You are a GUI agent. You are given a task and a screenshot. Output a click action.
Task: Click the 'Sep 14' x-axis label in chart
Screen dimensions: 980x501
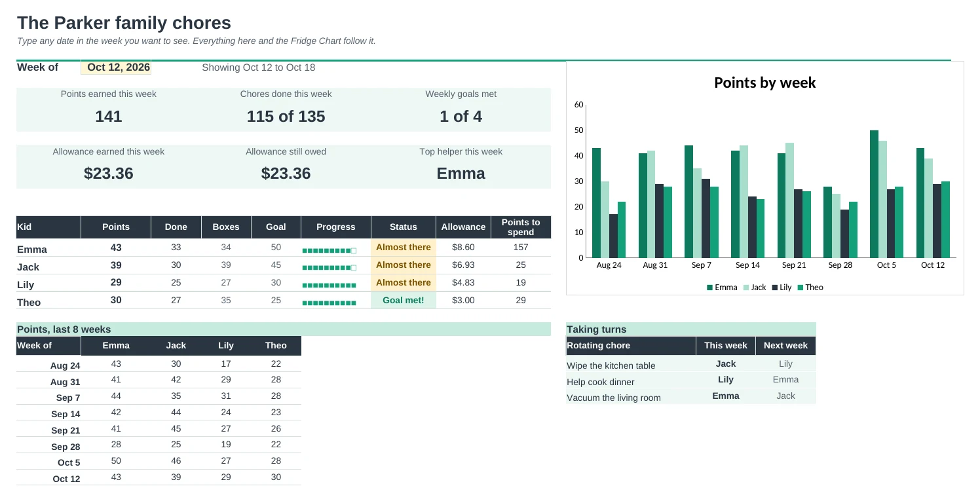click(x=747, y=265)
